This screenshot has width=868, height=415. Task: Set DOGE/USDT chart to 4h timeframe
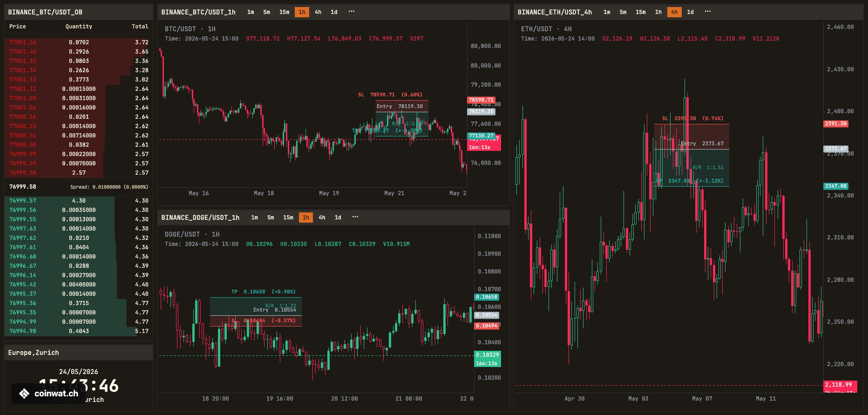tap(322, 218)
